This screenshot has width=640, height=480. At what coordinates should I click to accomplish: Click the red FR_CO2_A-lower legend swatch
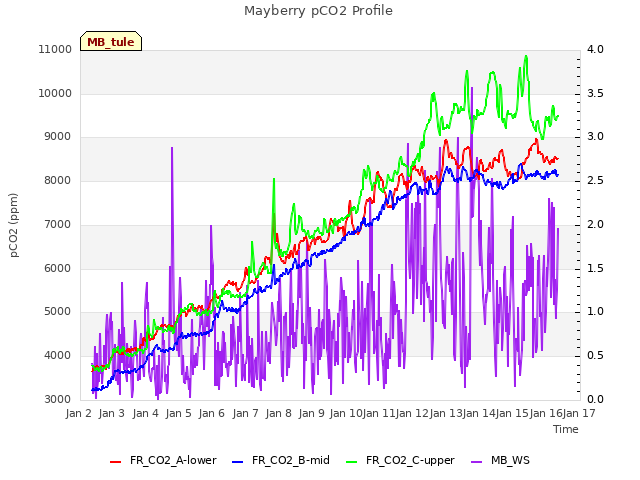[116, 462]
